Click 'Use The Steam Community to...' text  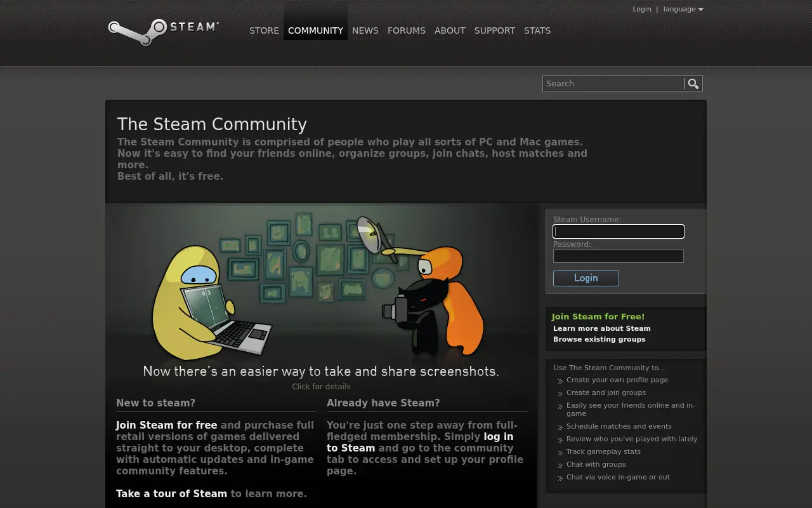(x=609, y=368)
